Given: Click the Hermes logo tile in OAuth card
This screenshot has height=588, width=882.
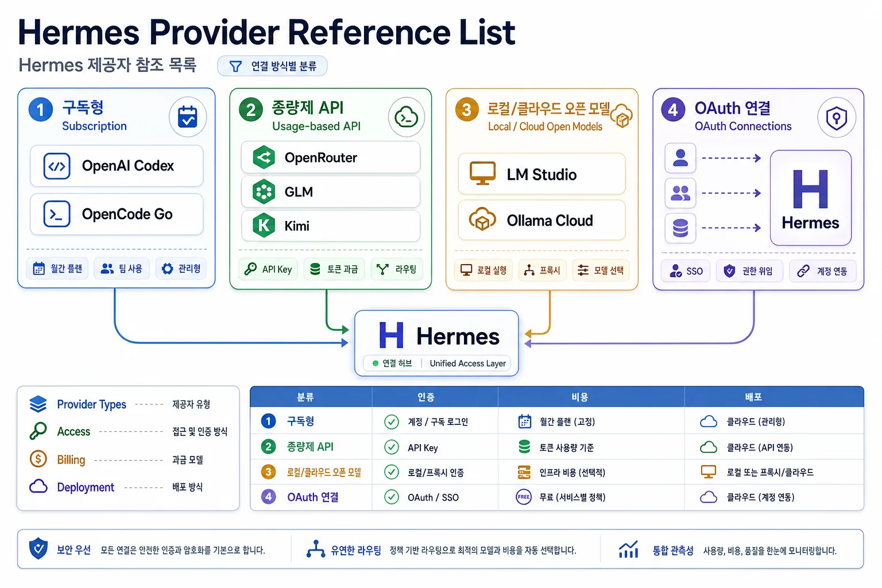Looking at the screenshot, I should pyautogui.click(x=810, y=198).
